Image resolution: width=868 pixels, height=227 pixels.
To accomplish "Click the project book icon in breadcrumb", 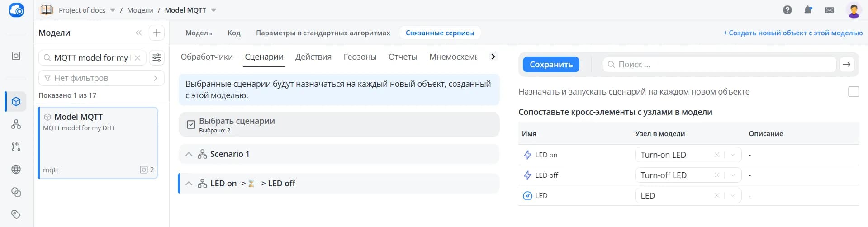I will 46,10.
